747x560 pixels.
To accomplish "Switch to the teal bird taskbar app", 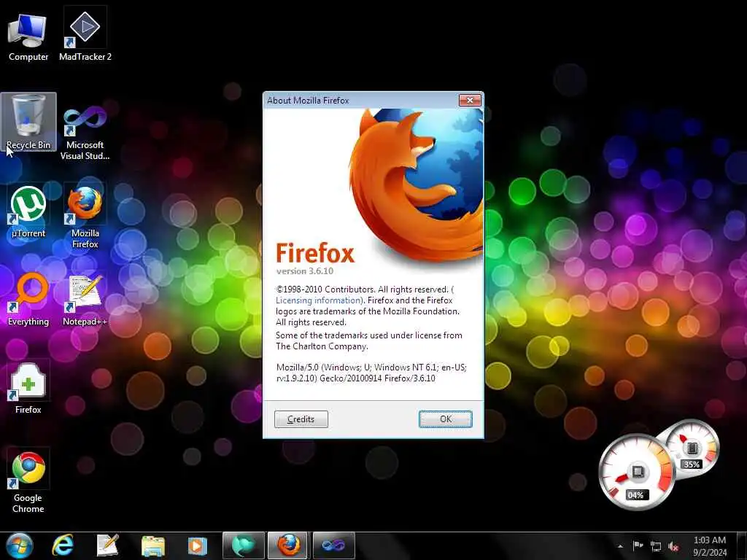I will pos(244,545).
